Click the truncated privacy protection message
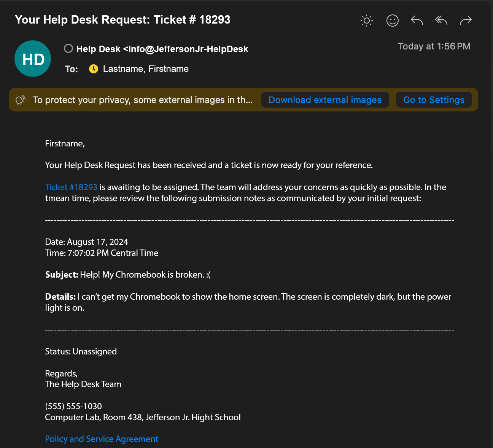 point(143,100)
